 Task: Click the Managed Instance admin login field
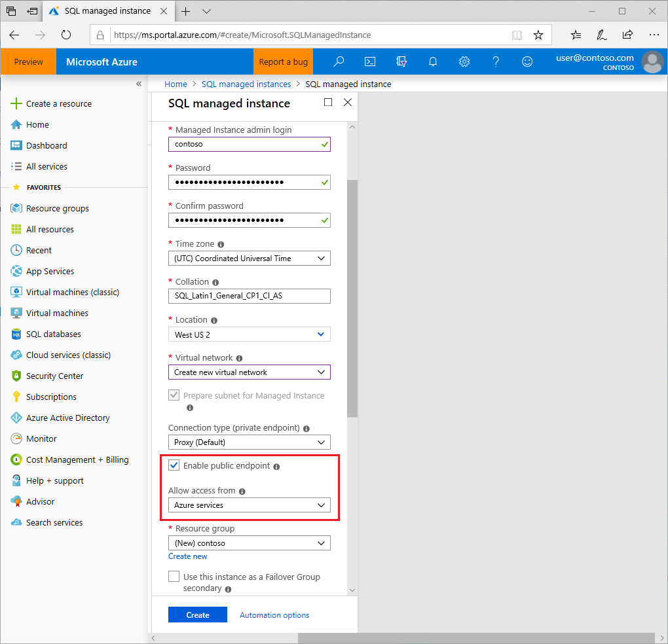(250, 144)
